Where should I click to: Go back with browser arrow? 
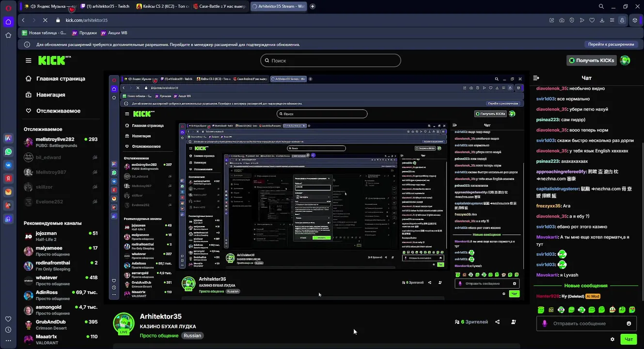[x=23, y=20]
